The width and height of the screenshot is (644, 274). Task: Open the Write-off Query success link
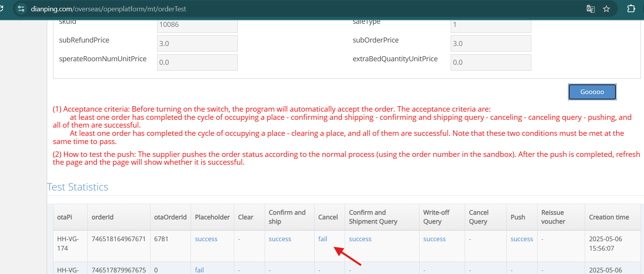click(x=434, y=239)
